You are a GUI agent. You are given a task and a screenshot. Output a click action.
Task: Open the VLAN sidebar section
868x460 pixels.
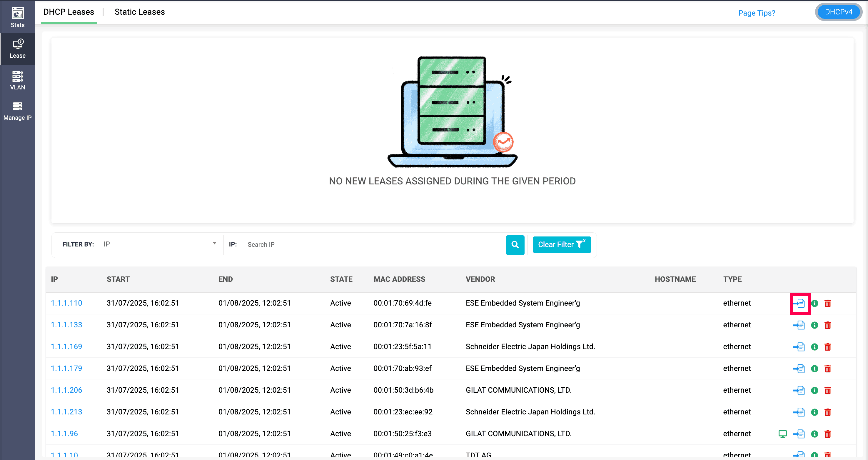tap(18, 80)
